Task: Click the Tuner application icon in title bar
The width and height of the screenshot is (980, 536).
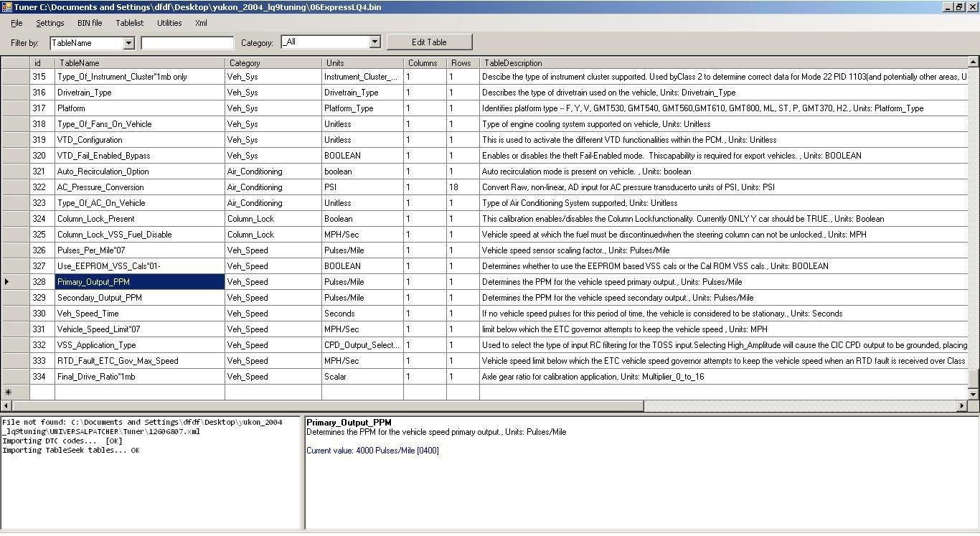Action: pyautogui.click(x=6, y=6)
